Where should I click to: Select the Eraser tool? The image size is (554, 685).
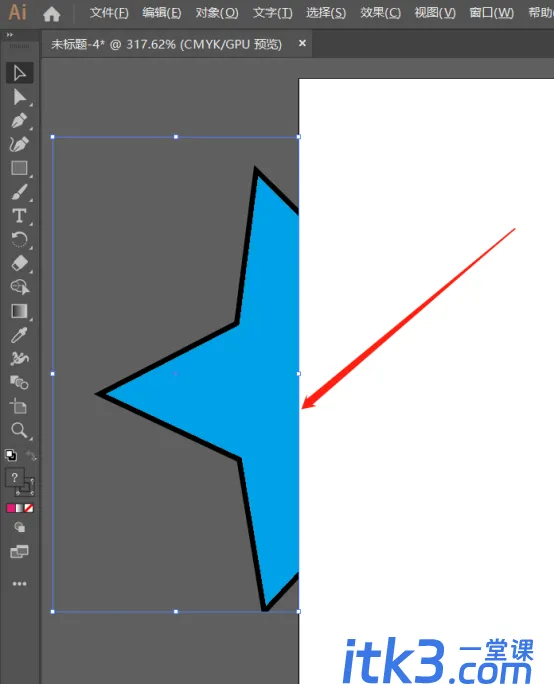[x=19, y=263]
